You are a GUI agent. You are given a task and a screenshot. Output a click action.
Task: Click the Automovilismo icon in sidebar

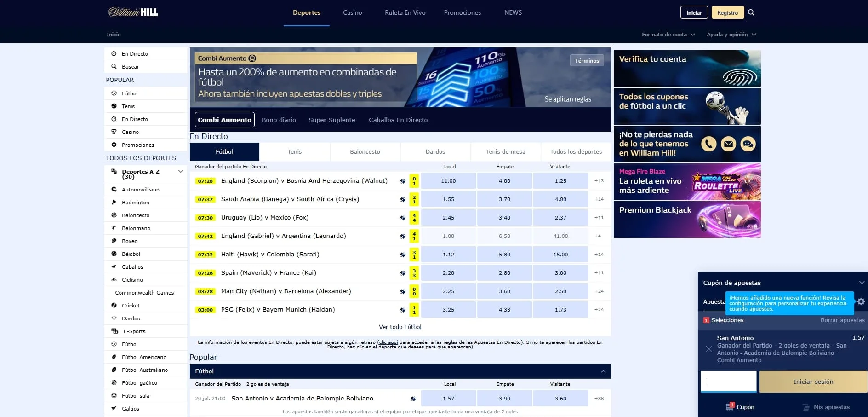(x=114, y=190)
